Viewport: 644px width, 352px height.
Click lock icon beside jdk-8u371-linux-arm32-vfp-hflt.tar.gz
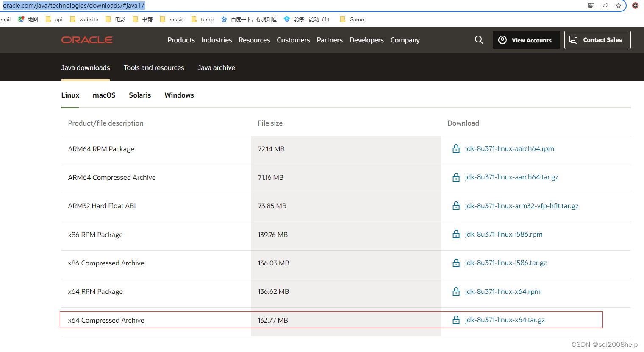(x=456, y=206)
